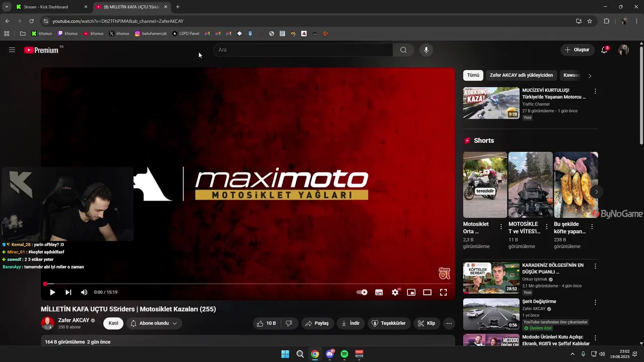644x362 pixels.
Task: Show hidden system tray icons
Action: tap(572, 354)
